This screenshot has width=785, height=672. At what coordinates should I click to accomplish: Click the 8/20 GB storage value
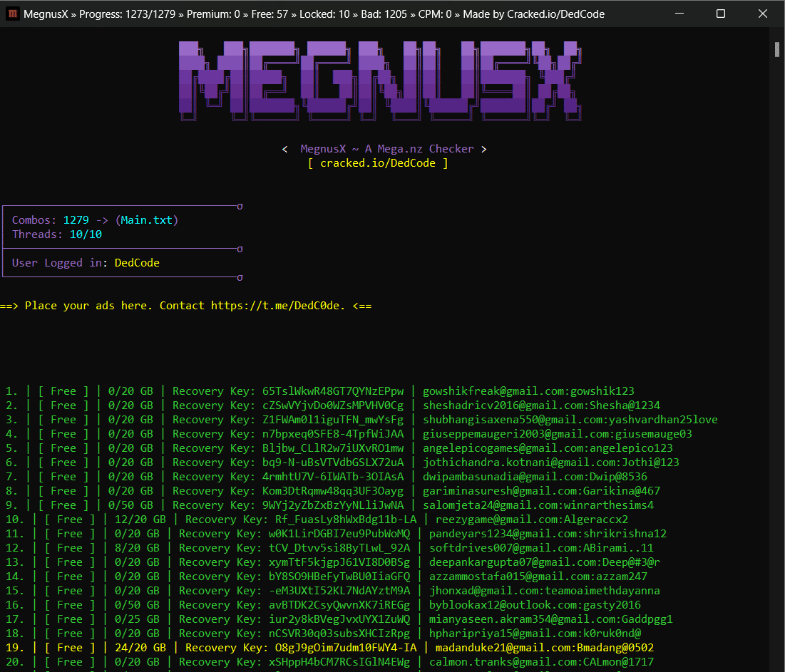[137, 548]
